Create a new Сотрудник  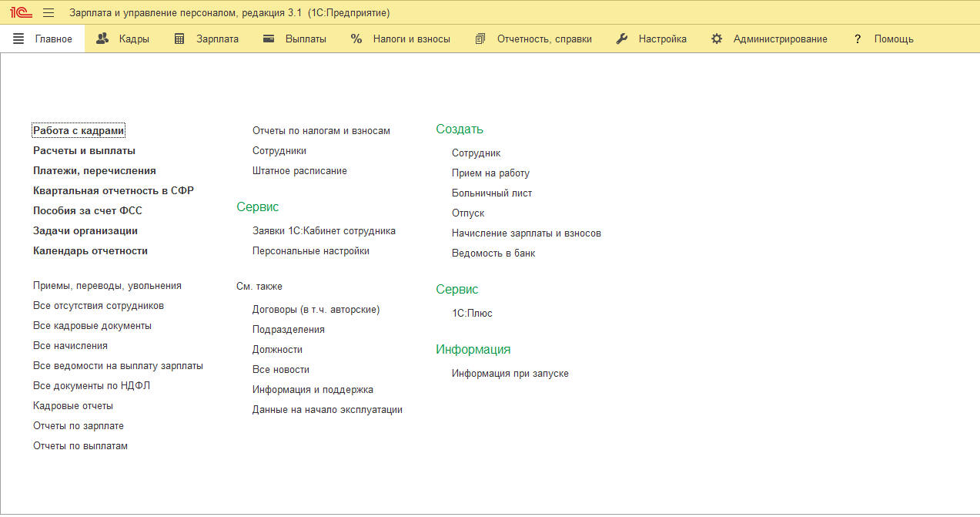point(476,153)
